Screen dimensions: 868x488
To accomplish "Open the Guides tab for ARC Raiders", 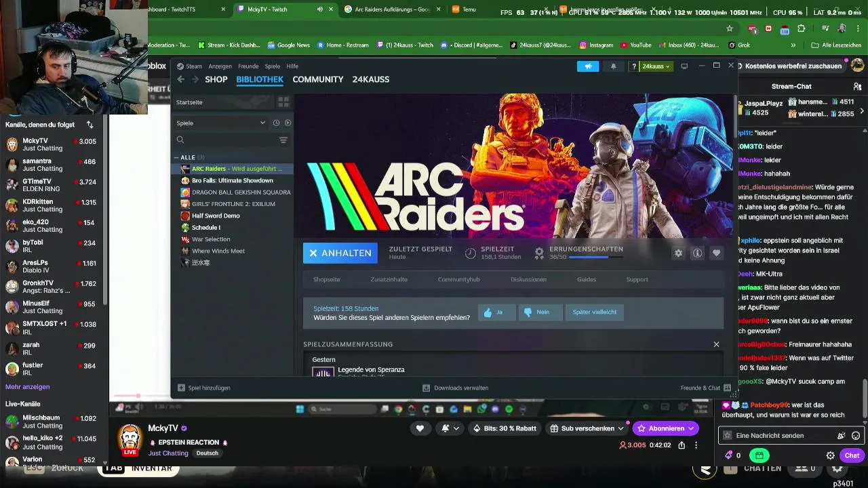I will [587, 279].
